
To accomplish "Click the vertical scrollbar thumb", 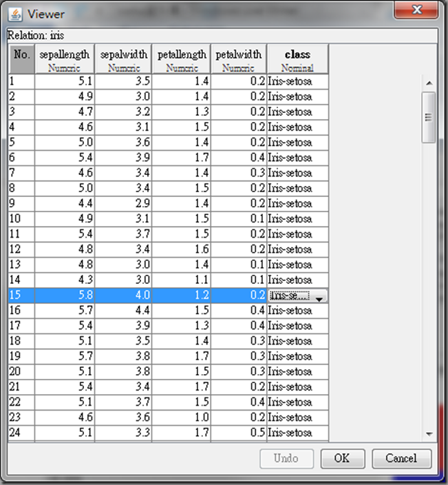I will coord(429,117).
